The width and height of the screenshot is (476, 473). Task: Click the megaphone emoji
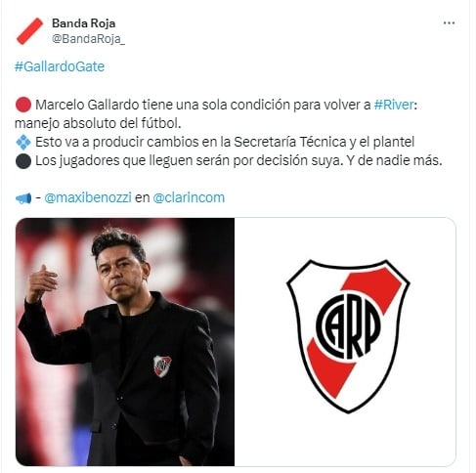pos(23,198)
